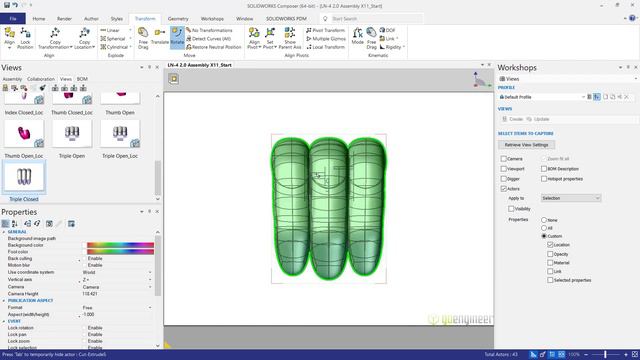Open the BOM tab in left panel

click(82, 79)
